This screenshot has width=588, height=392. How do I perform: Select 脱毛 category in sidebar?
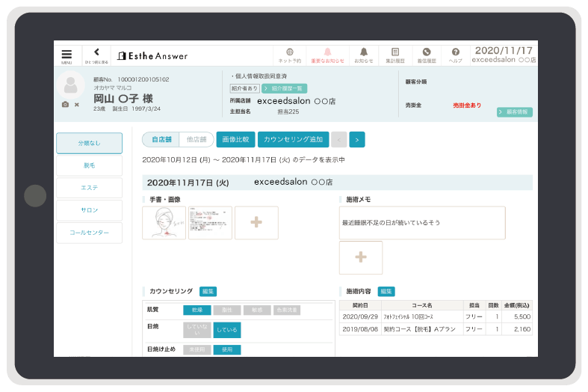coord(89,165)
